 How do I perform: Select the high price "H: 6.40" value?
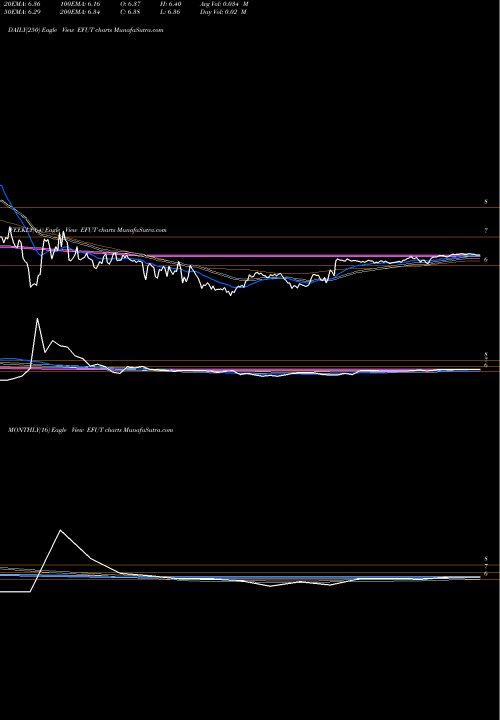[170, 4]
